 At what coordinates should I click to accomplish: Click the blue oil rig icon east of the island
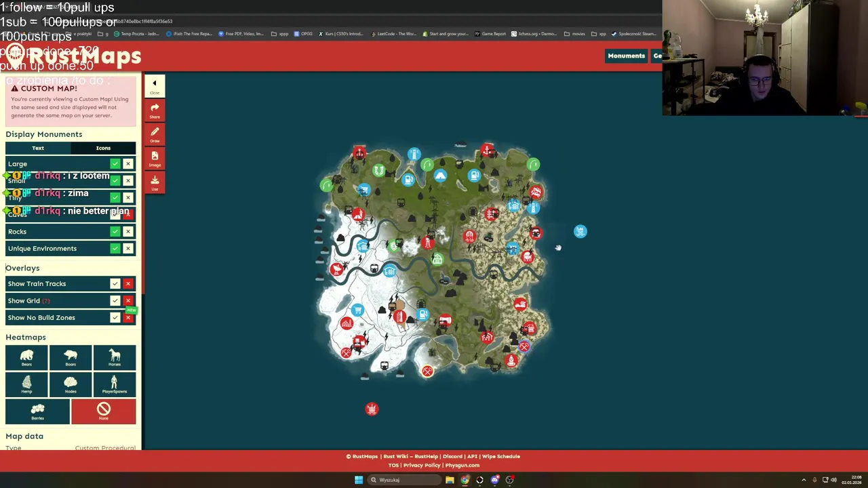point(580,232)
